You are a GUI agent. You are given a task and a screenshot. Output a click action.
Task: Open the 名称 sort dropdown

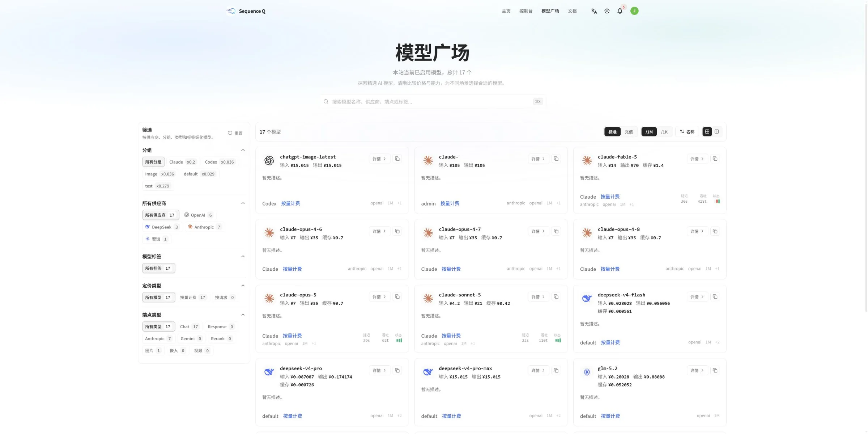tap(687, 132)
